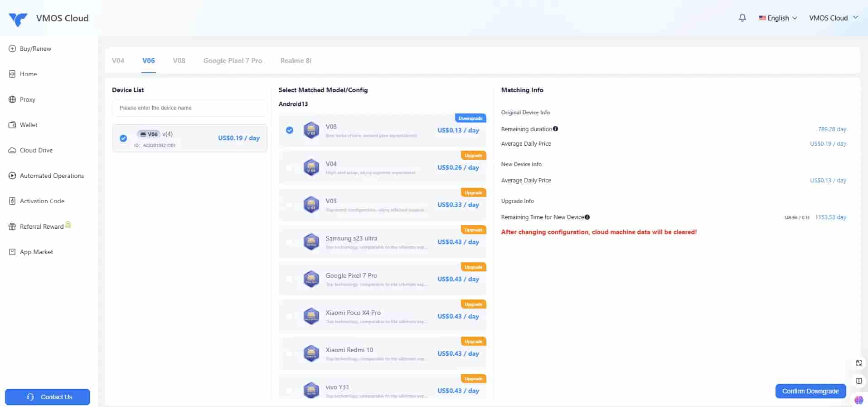This screenshot has width=868, height=407.
Task: Click the Downgrade badge on V08
Action: 470,118
